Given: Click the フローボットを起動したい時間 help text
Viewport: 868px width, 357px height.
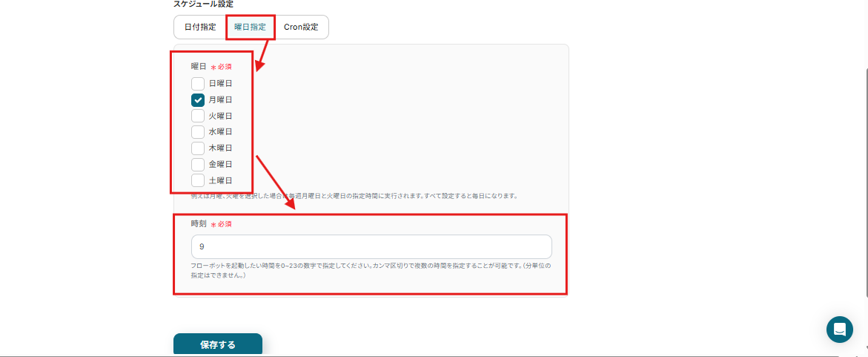Looking at the screenshot, I should coord(371,270).
